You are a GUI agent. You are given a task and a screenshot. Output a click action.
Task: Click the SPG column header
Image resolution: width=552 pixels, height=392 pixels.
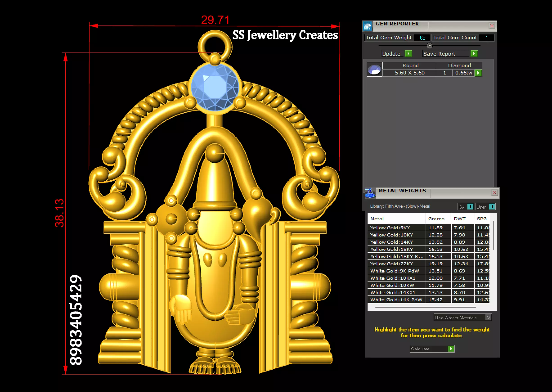pos(482,219)
